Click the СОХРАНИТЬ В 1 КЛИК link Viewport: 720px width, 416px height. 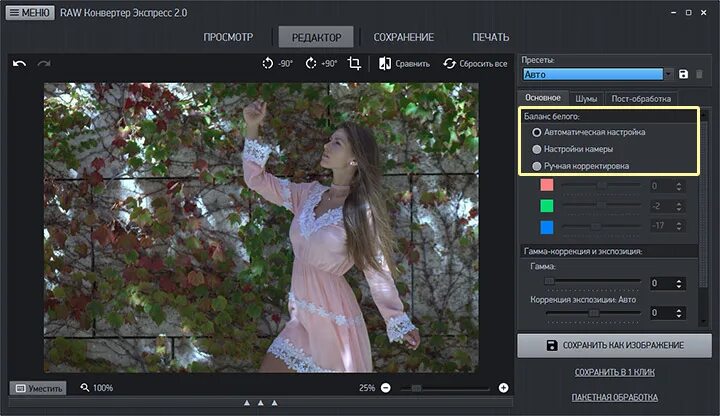click(x=614, y=372)
